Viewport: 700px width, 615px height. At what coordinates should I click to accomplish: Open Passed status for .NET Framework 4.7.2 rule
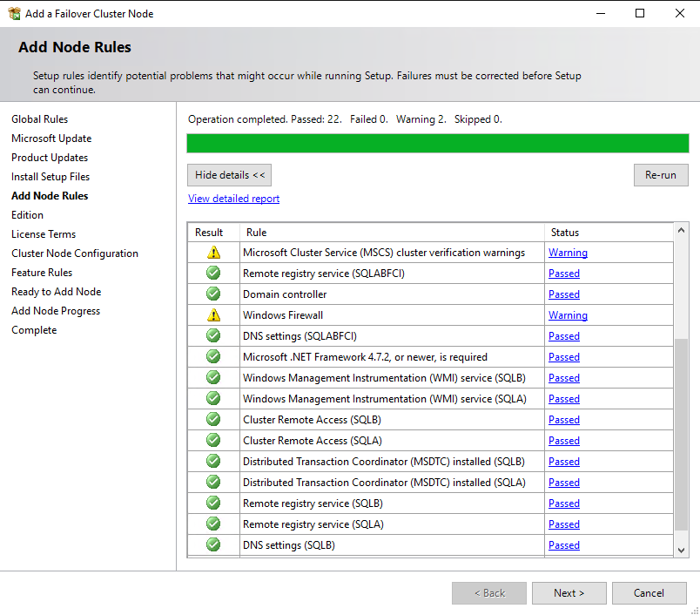564,357
